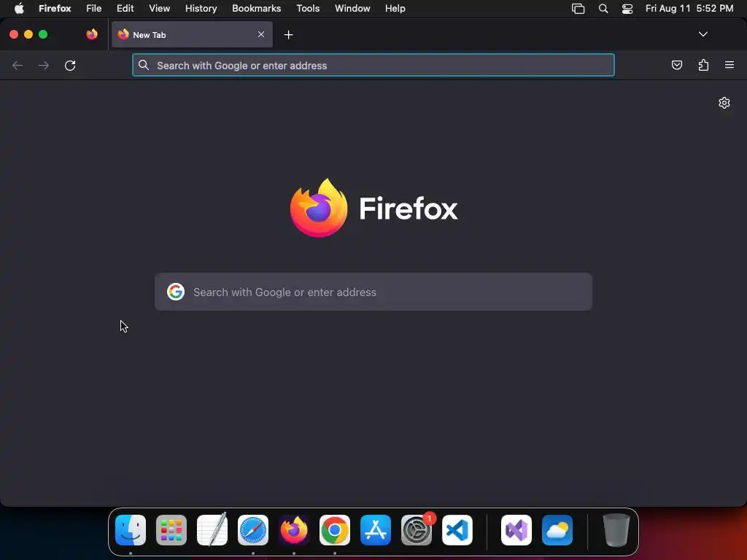Viewport: 747px width, 560px height.
Task: Click Firefox icon in the Dock
Action: click(x=294, y=530)
